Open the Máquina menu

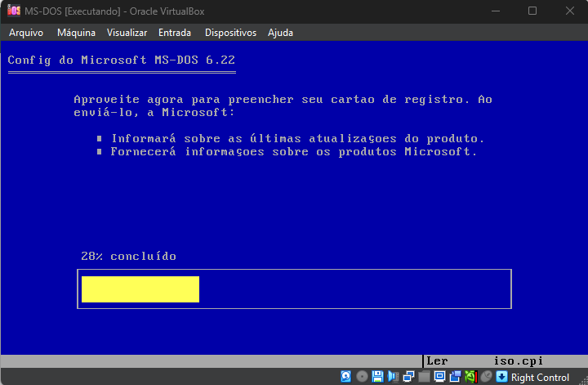click(x=76, y=33)
